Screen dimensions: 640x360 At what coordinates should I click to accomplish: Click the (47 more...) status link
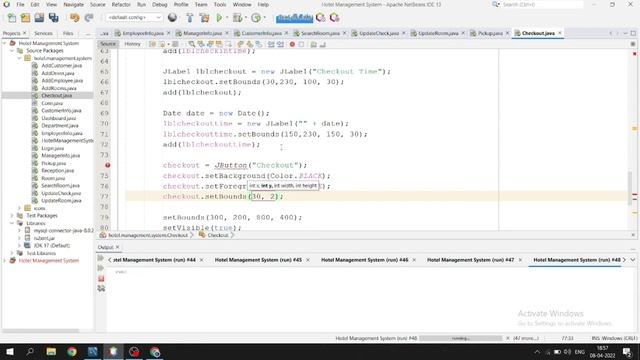point(526,338)
